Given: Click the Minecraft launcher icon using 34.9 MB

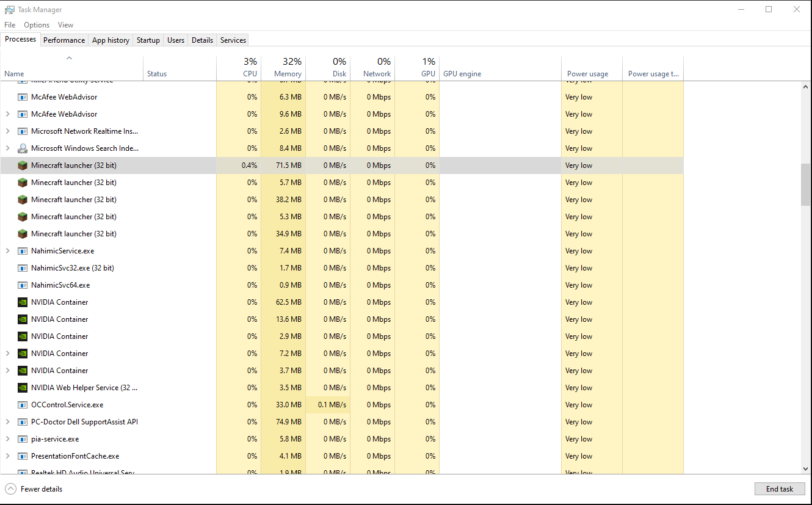Looking at the screenshot, I should click(23, 234).
